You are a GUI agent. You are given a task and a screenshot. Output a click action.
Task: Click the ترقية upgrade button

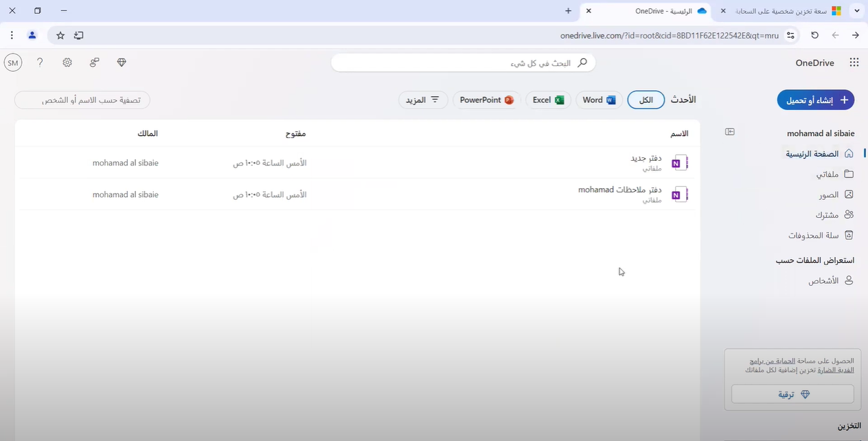pyautogui.click(x=792, y=394)
